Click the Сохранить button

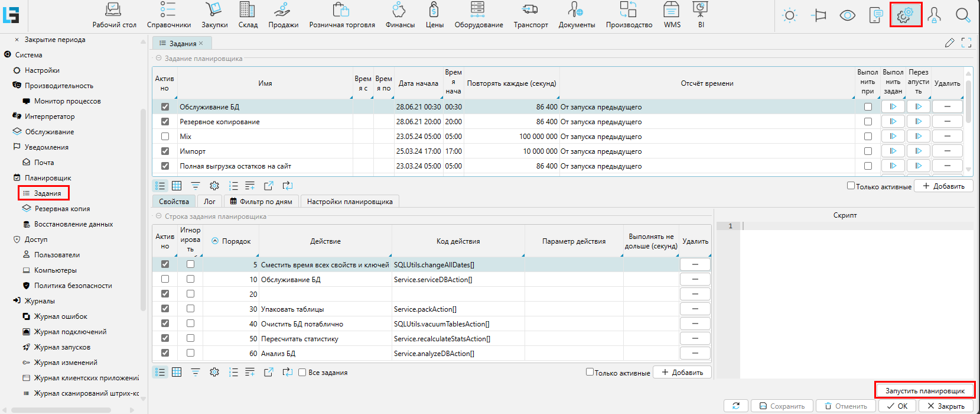click(782, 406)
